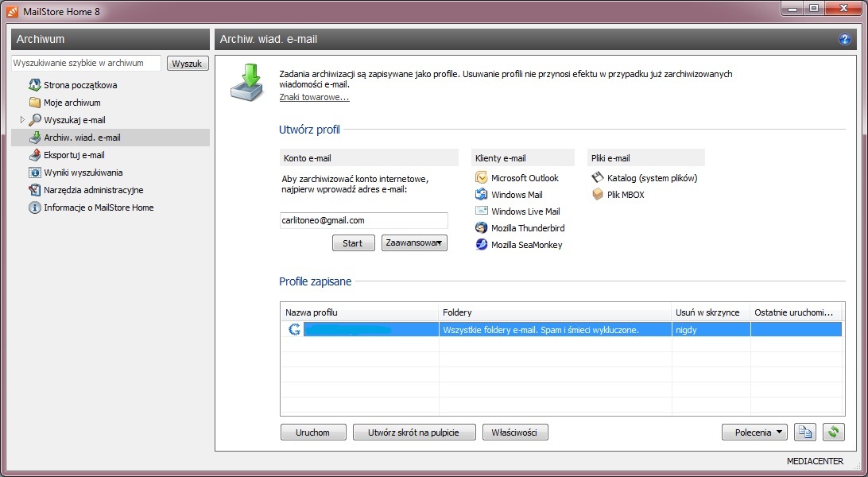Click the Moje archiwum folder icon
Image resolution: width=868 pixels, height=477 pixels.
coord(35,103)
